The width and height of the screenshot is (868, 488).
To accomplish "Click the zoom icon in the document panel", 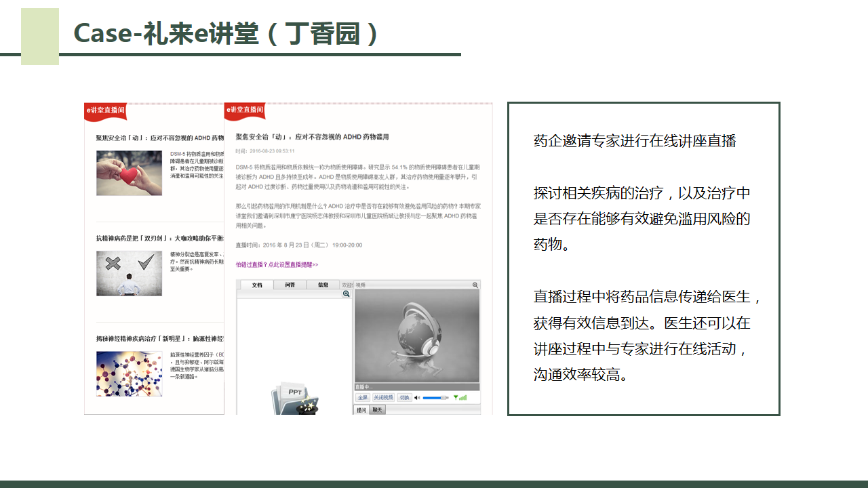I will (347, 294).
